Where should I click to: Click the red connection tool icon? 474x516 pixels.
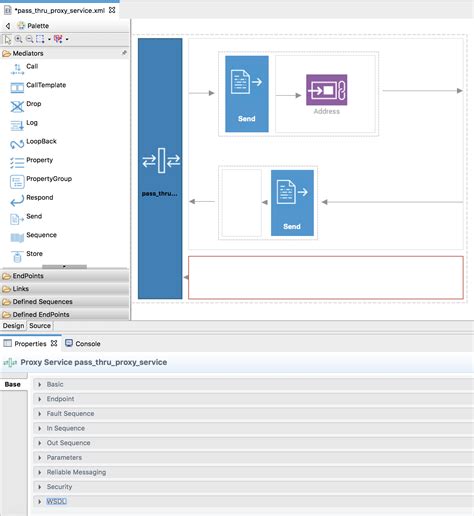pyautogui.click(x=58, y=39)
